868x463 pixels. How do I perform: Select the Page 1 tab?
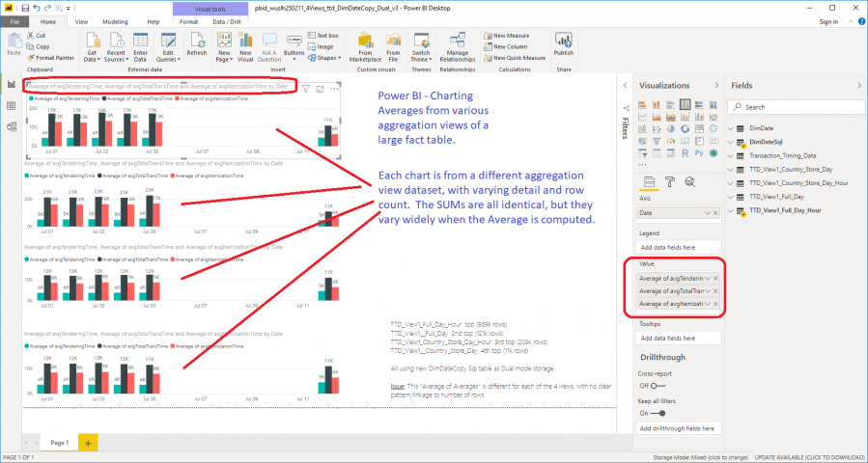(x=59, y=443)
